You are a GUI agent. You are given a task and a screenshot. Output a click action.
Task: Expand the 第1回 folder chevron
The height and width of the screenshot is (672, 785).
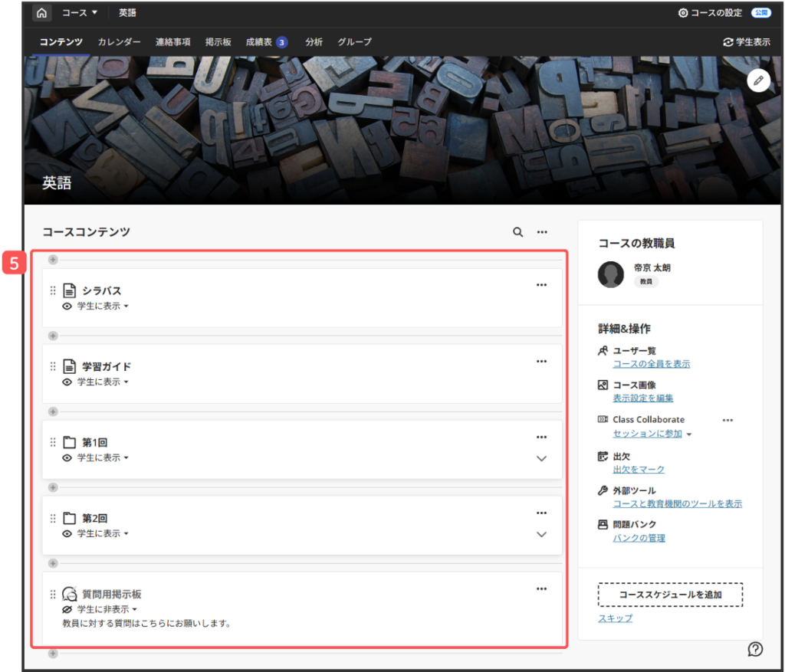pos(541,458)
